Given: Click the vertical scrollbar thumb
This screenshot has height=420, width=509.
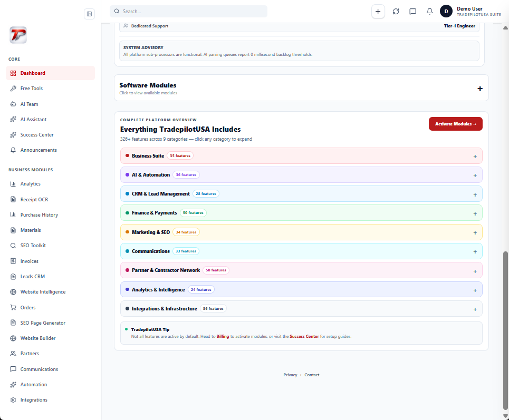Looking at the screenshot, I should [x=505, y=330].
